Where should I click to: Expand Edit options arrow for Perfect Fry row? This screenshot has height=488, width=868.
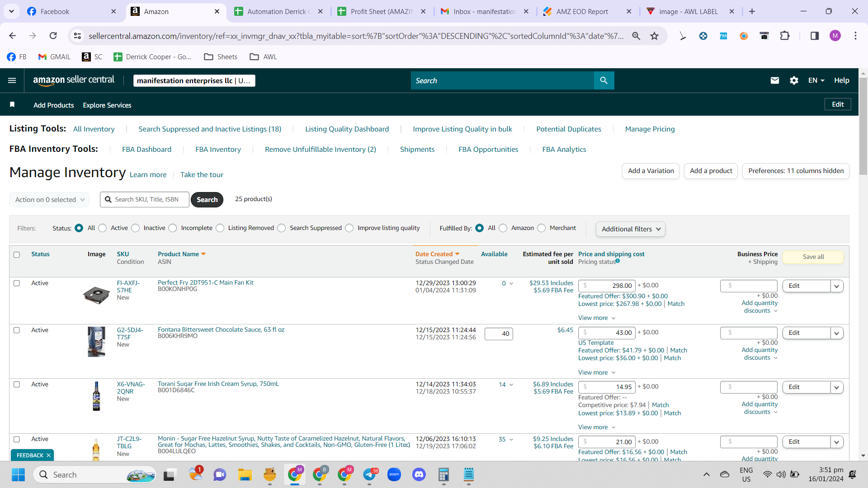837,286
